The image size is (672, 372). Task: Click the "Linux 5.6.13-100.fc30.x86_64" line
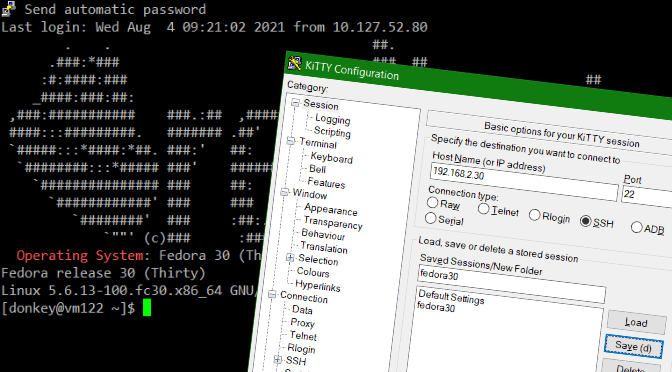coord(131,291)
